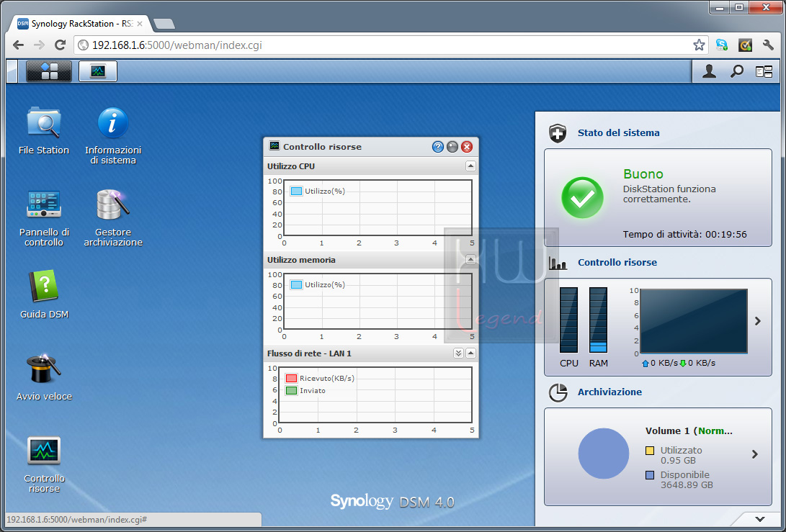Open Guida DSM help icon
The height and width of the screenshot is (532, 786).
pyautogui.click(x=44, y=294)
